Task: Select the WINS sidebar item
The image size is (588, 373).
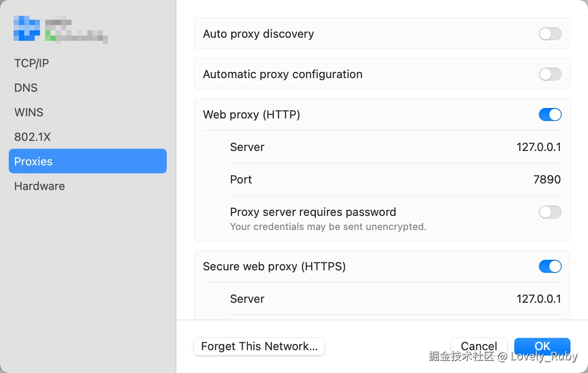Action: [x=29, y=112]
